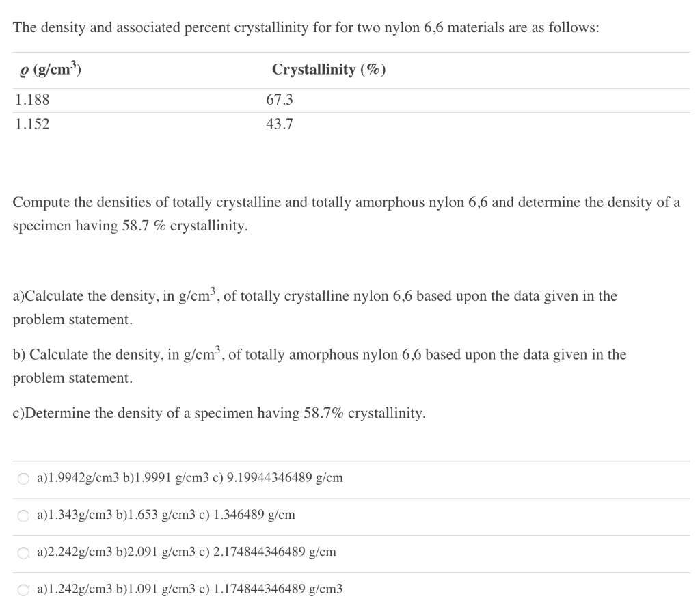Select answer option a)2.242g/cm3 b)2.091 g/cm3
The width and height of the screenshot is (700, 616).
point(187,552)
